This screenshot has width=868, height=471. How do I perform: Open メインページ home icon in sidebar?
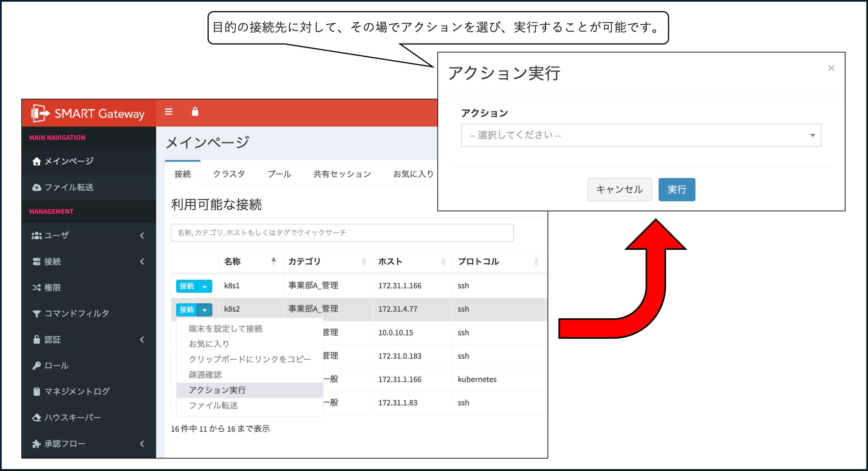[x=63, y=161]
